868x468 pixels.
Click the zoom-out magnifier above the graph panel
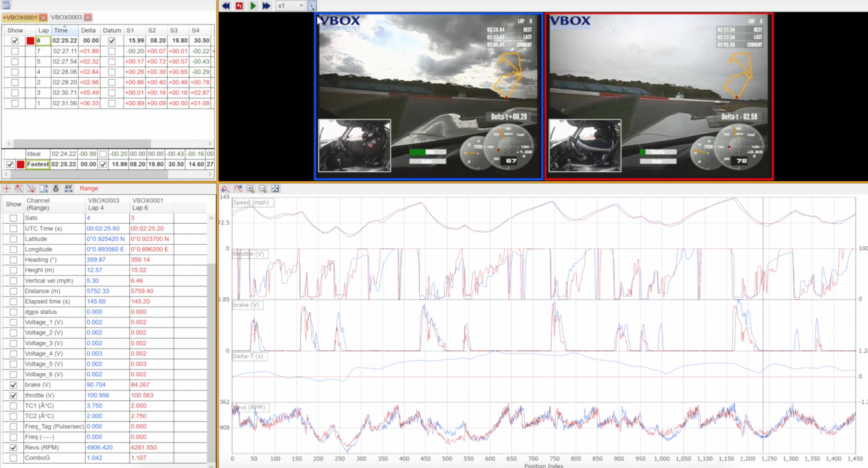pyautogui.click(x=262, y=188)
